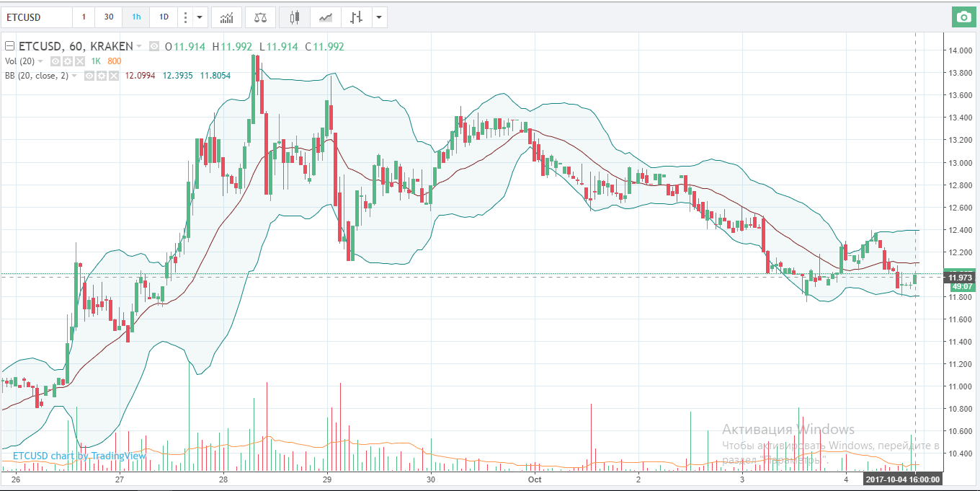
Task: Open the ETCUSD chart by TradingView link
Action: point(79,456)
